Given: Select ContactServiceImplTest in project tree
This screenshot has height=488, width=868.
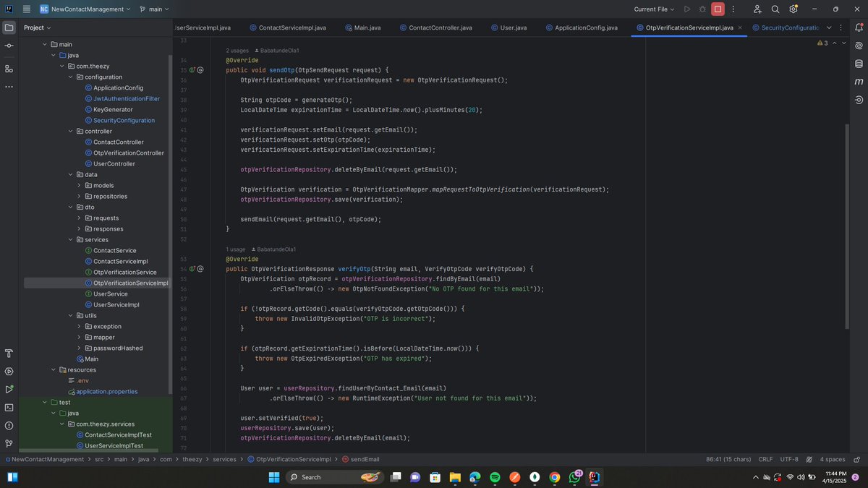Looking at the screenshot, I should [x=114, y=435].
